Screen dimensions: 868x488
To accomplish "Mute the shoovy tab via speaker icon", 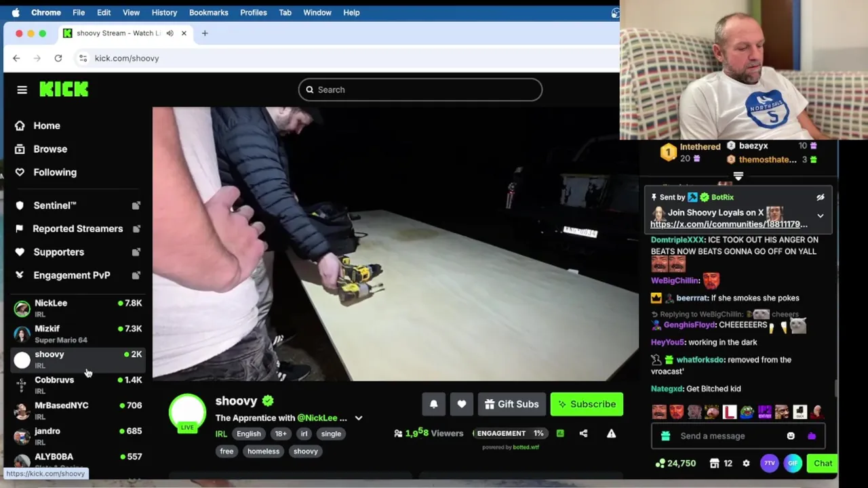I will coord(170,33).
